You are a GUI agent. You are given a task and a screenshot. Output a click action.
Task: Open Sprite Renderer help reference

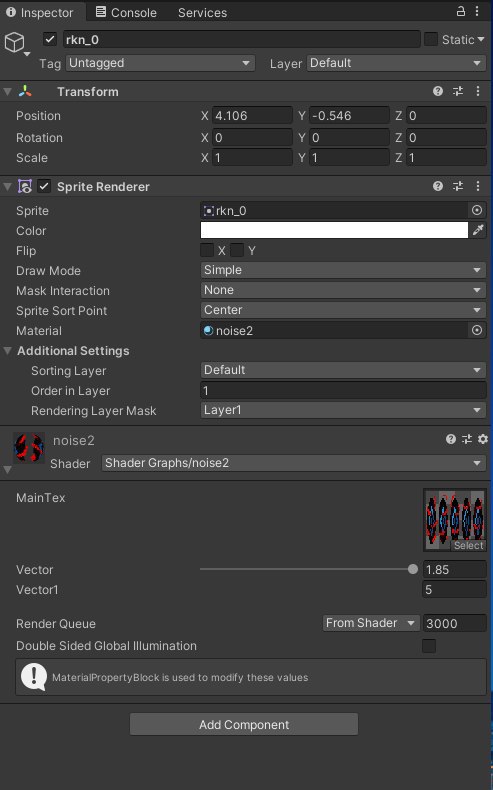[x=438, y=186]
